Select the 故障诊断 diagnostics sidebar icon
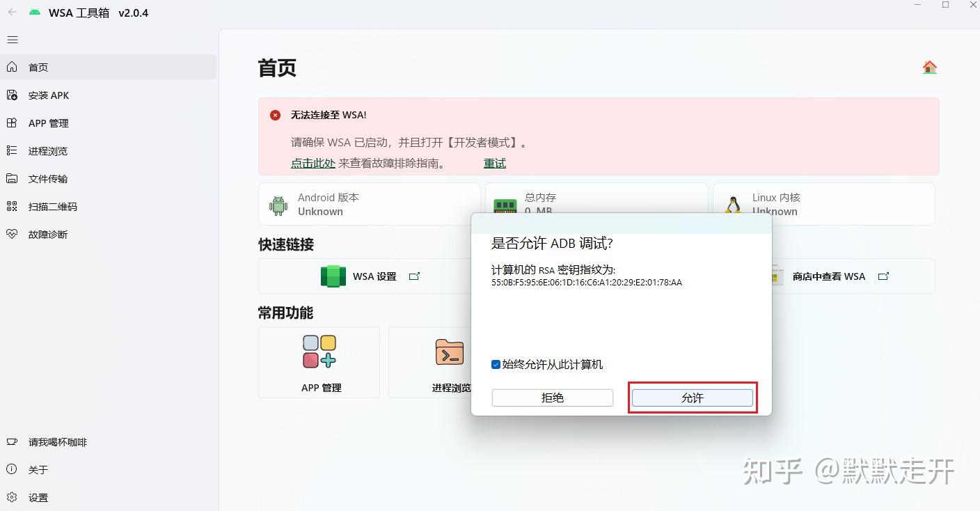Image resolution: width=980 pixels, height=511 pixels. (x=12, y=234)
